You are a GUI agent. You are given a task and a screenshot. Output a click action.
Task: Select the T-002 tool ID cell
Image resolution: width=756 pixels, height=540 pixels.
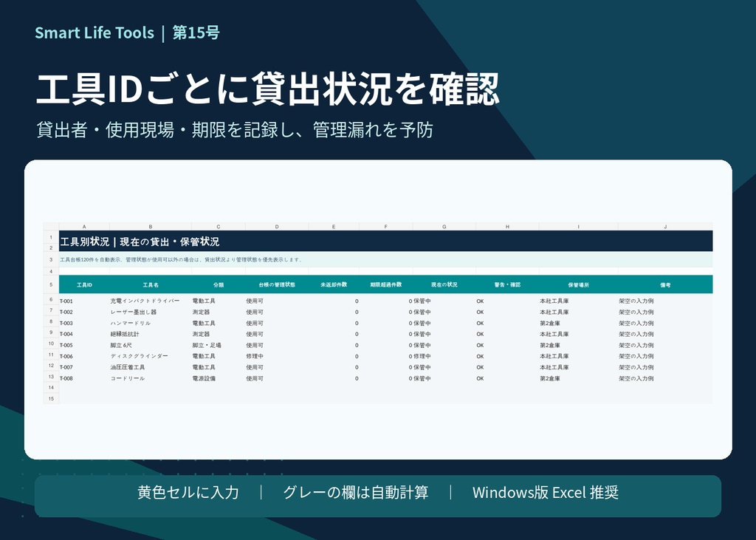point(84,312)
